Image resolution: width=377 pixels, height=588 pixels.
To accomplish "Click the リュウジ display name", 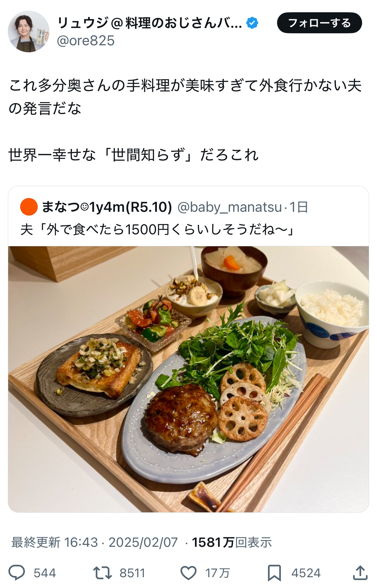I will pos(150,23).
